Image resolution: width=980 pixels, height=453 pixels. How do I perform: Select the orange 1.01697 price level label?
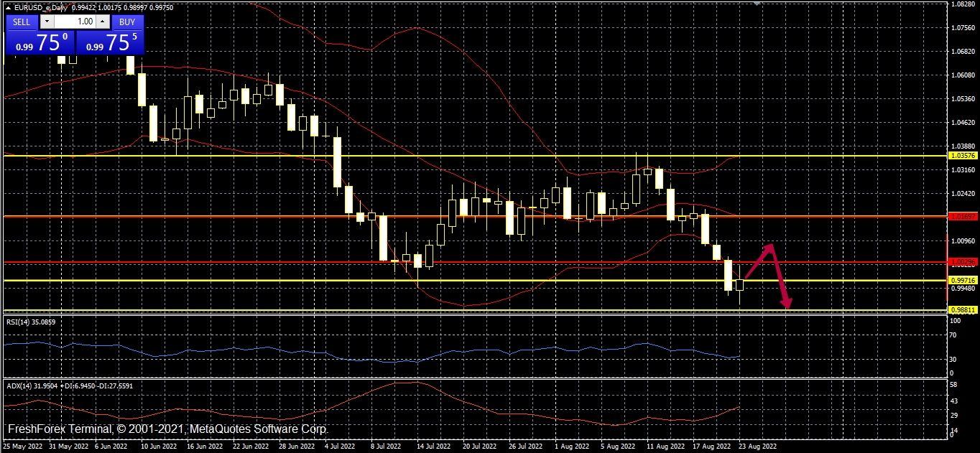click(962, 216)
